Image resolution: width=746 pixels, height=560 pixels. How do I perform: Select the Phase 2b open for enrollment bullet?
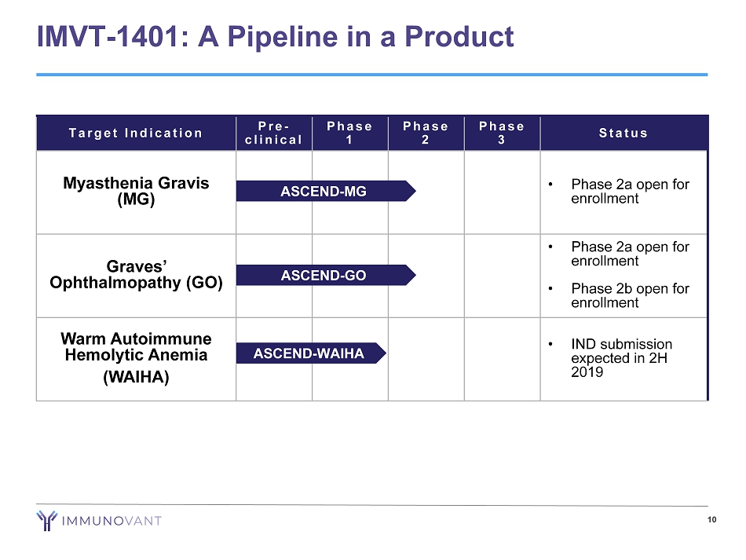(630, 295)
